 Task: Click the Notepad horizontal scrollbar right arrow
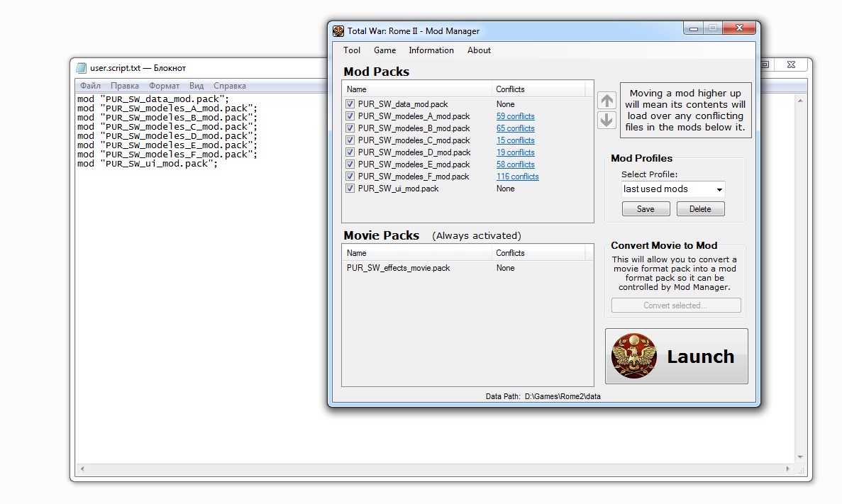coord(790,469)
